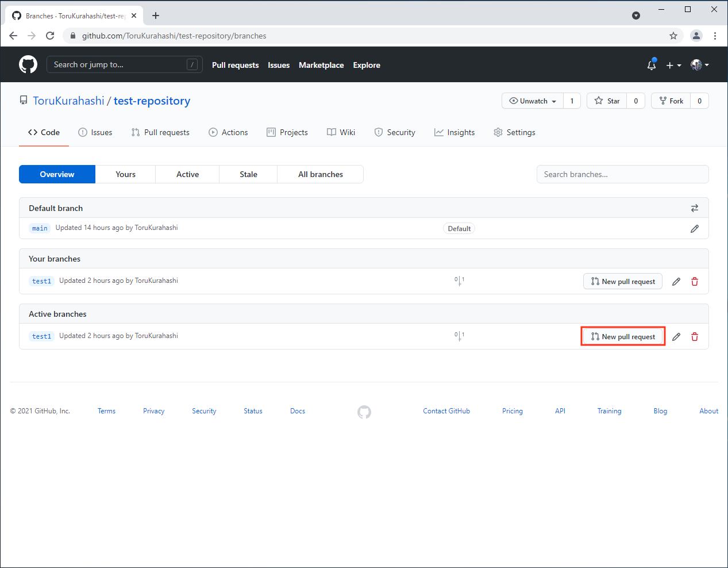Bookmark page with star icon in address bar
Screen dimensions: 728x568
(673, 36)
